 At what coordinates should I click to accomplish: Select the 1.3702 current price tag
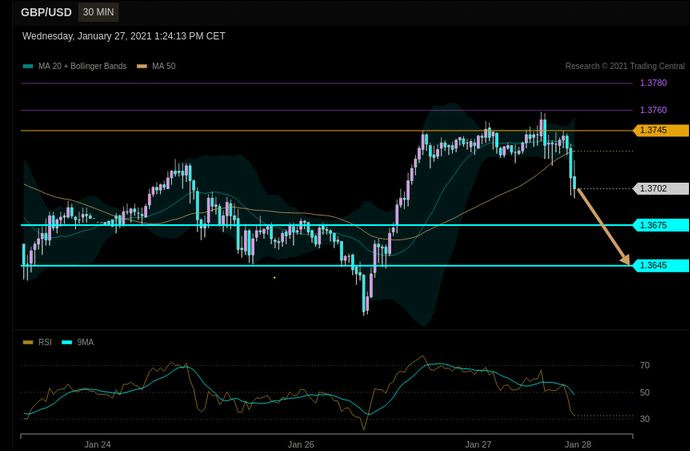point(661,189)
